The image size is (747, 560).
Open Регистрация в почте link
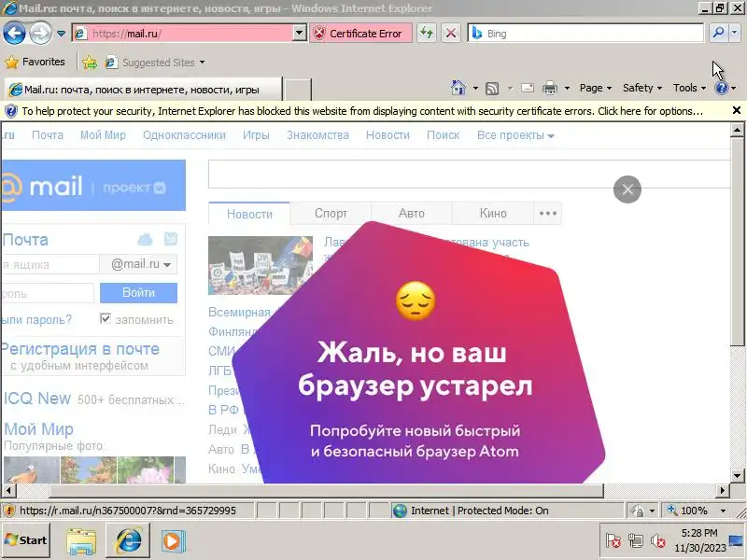point(80,349)
